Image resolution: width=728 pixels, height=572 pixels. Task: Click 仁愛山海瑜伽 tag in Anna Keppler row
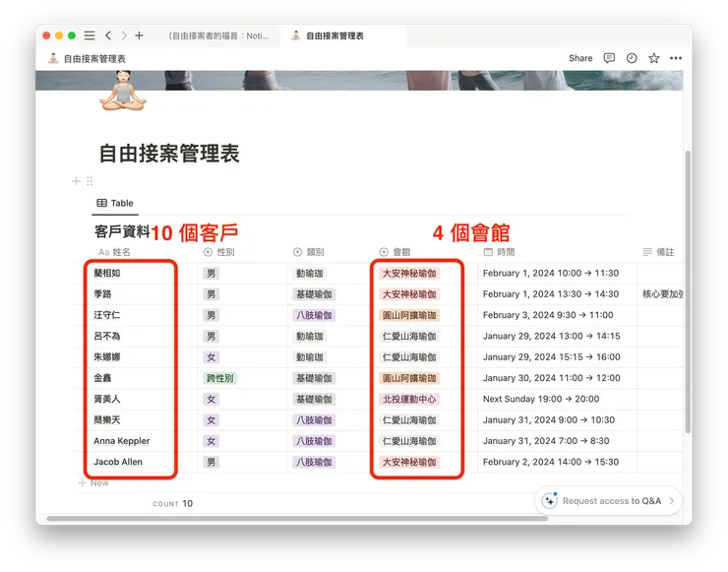pyautogui.click(x=409, y=441)
